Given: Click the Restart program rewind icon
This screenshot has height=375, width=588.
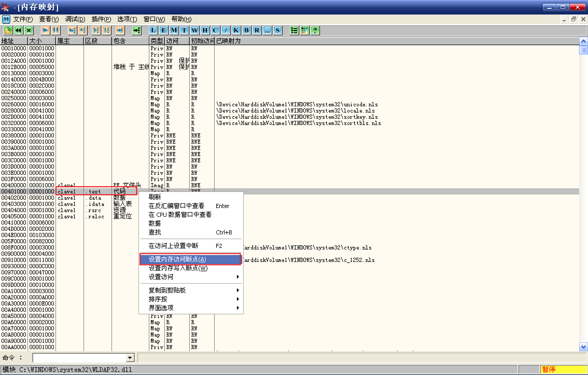Looking at the screenshot, I should 18,31.
